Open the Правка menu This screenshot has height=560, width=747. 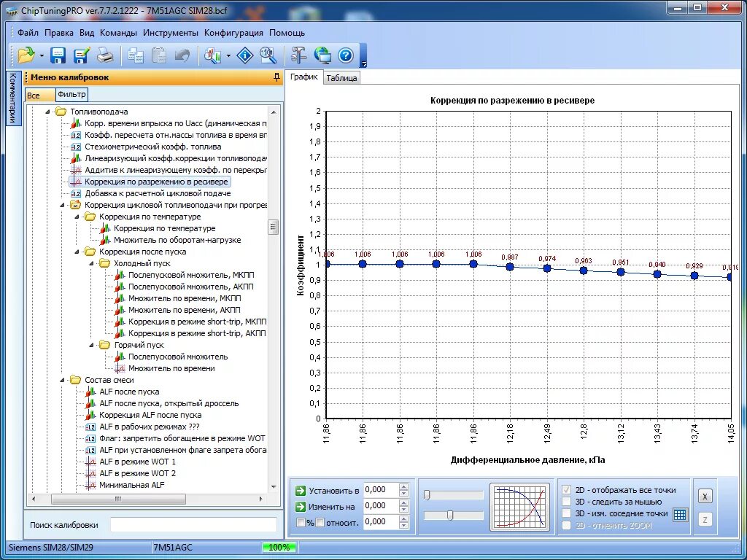pos(59,33)
